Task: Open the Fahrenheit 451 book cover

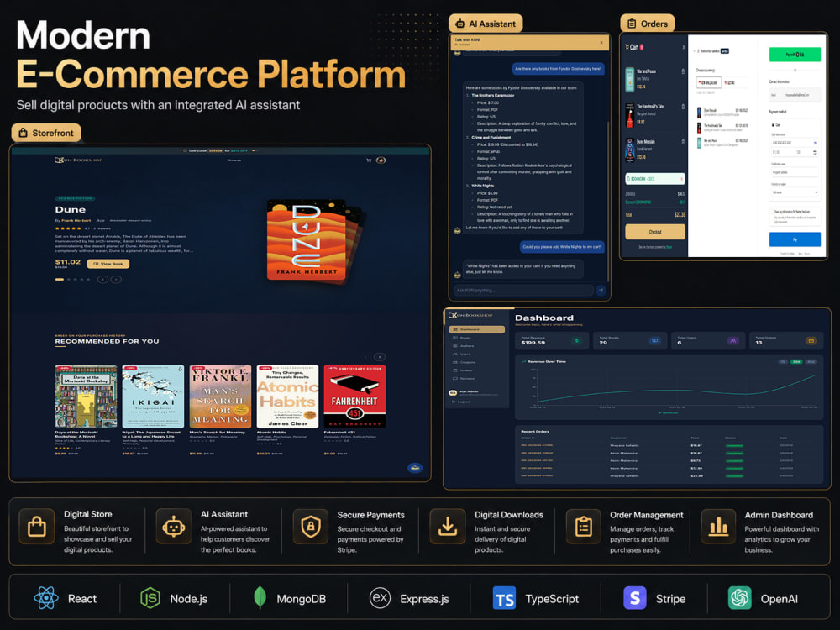Action: tap(354, 396)
